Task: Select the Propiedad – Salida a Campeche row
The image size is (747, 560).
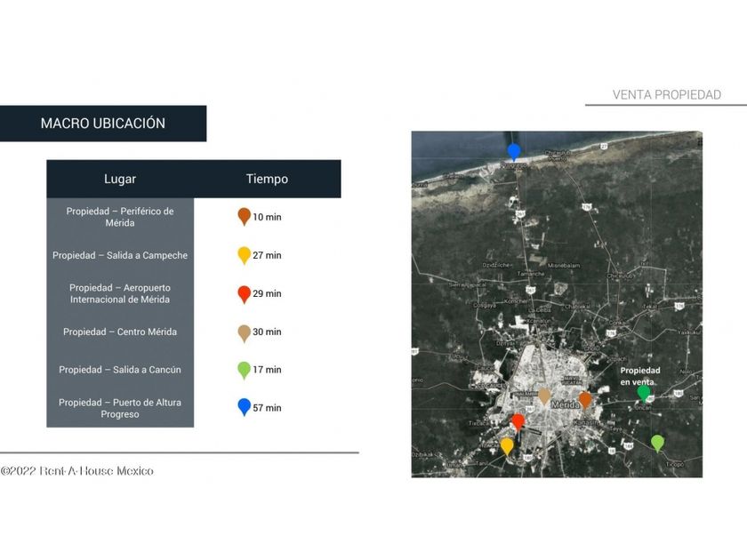Action: (x=120, y=255)
